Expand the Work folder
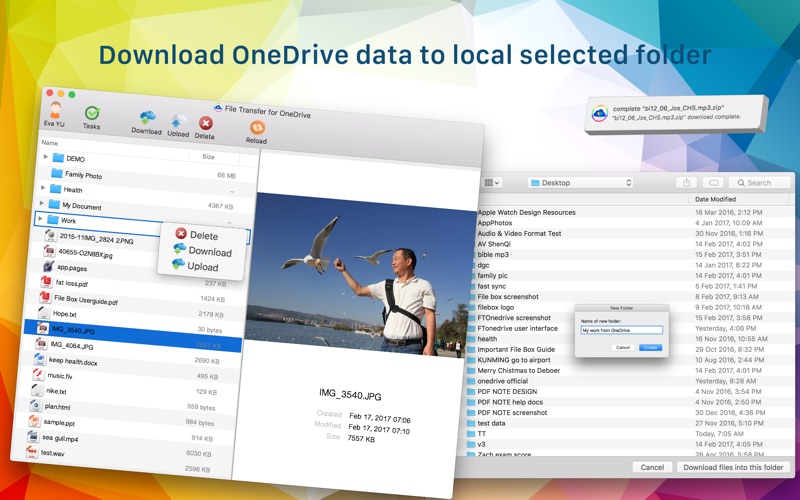The image size is (800, 500). point(40,218)
